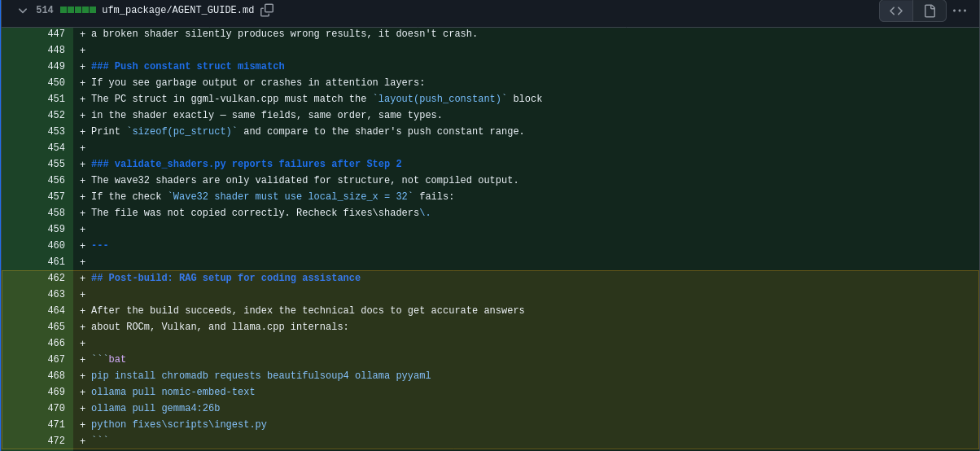Click line 'If you see garbage output'
The width and height of the screenshot is (980, 451).
(x=258, y=83)
